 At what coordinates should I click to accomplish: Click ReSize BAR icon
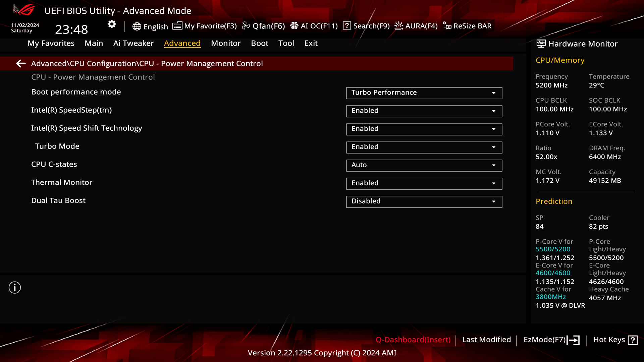click(447, 26)
